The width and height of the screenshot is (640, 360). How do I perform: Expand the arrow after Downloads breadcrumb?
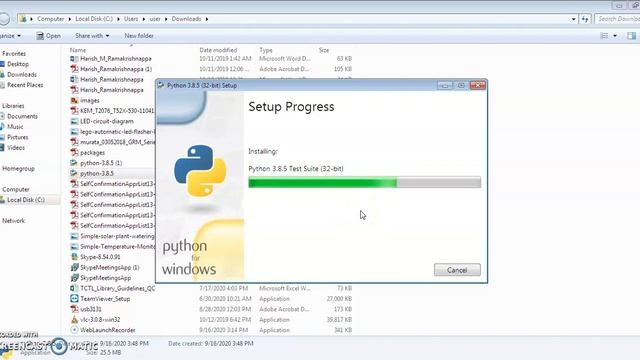[x=207, y=19]
